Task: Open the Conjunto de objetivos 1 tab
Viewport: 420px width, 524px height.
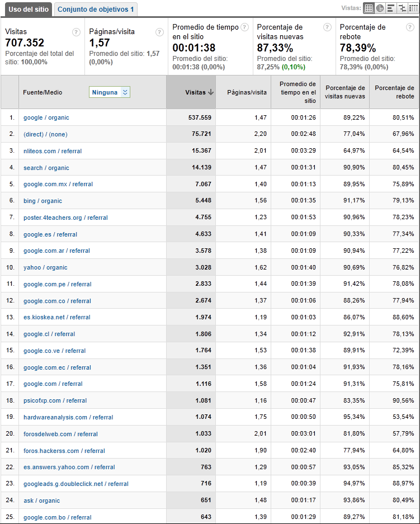Action: (96, 10)
